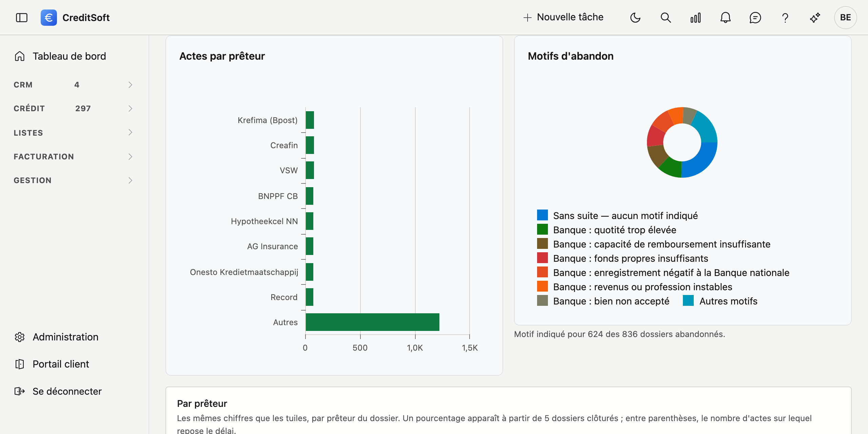This screenshot has height=434, width=868.
Task: Expand the CRÉDIT section chevron
Action: [x=130, y=108]
